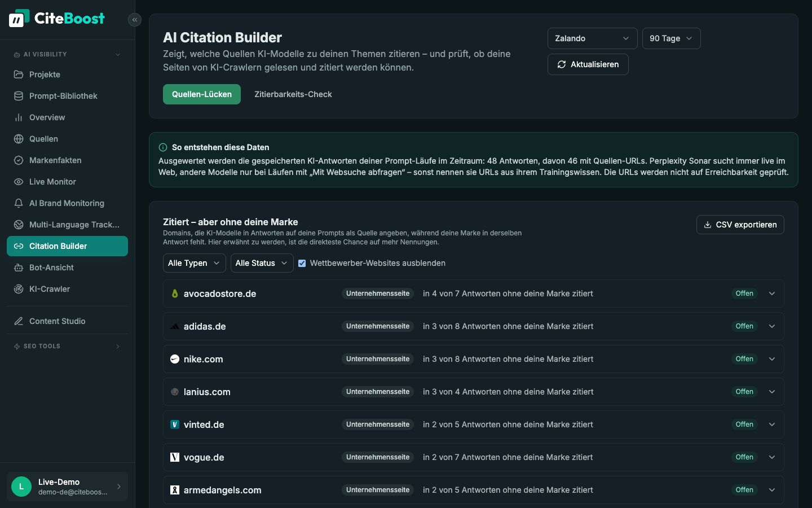Open Citation Builder menu item
This screenshot has width=812, height=508.
click(x=67, y=246)
